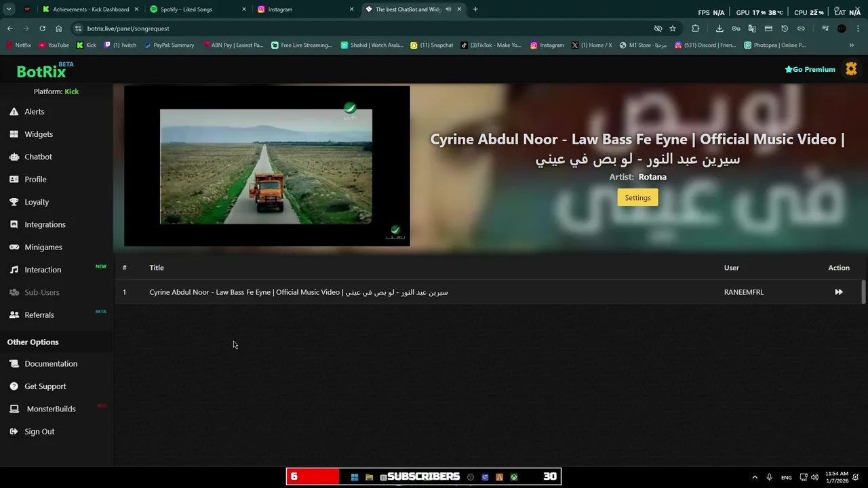Click the crossed-out eye icon in address bar

pyautogui.click(x=658, y=28)
